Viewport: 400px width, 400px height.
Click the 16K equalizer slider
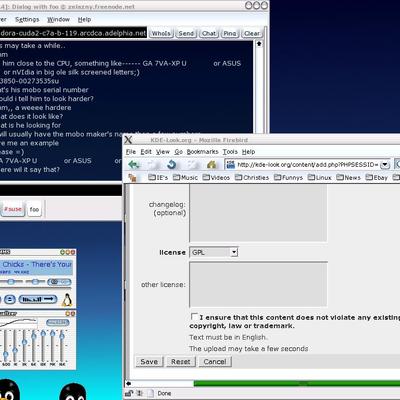pos(62,345)
